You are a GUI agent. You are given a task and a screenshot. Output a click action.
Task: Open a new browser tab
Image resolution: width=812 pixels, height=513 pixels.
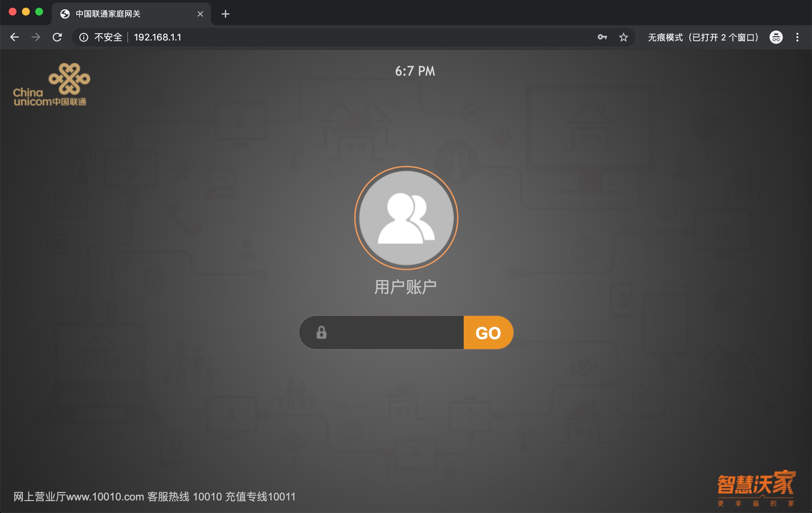(x=225, y=14)
